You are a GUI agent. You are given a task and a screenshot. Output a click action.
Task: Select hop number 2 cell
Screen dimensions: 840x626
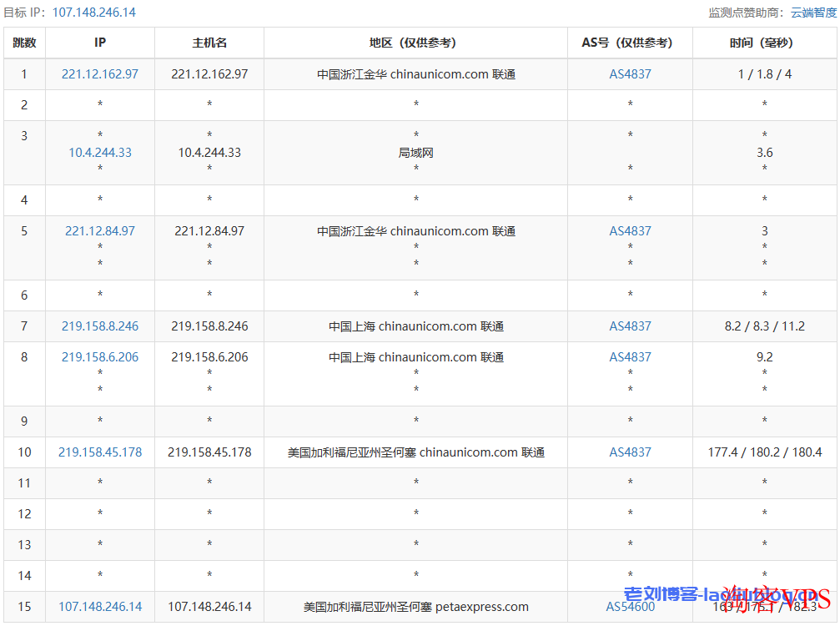pyautogui.click(x=24, y=104)
